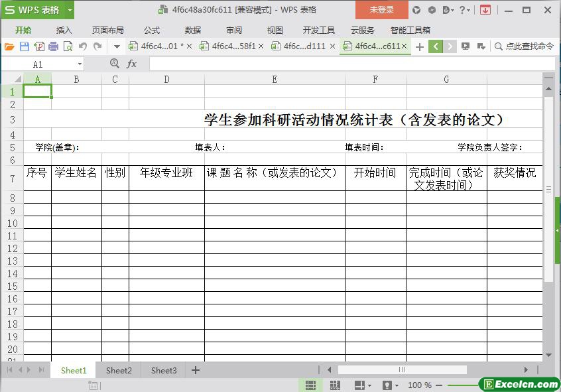Click the undo arrow icon
This screenshot has width=561, height=392.
click(x=83, y=46)
